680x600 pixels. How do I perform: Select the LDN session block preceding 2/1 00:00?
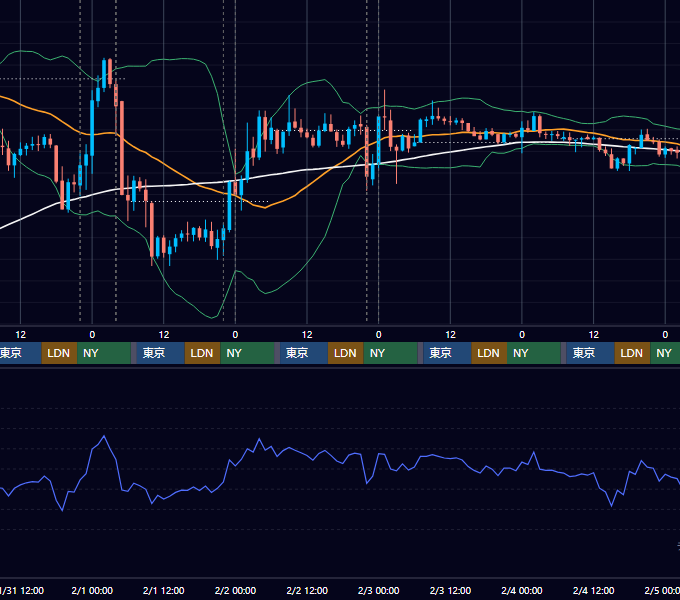click(59, 353)
